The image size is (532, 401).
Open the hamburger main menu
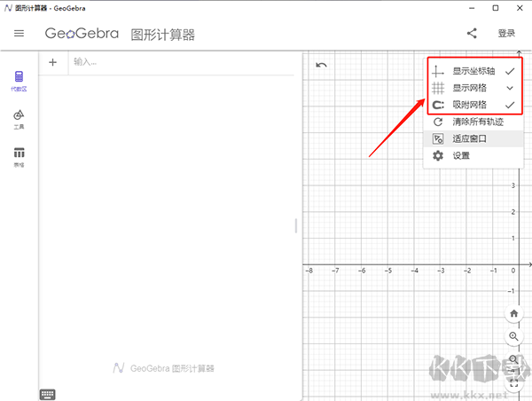tap(19, 34)
